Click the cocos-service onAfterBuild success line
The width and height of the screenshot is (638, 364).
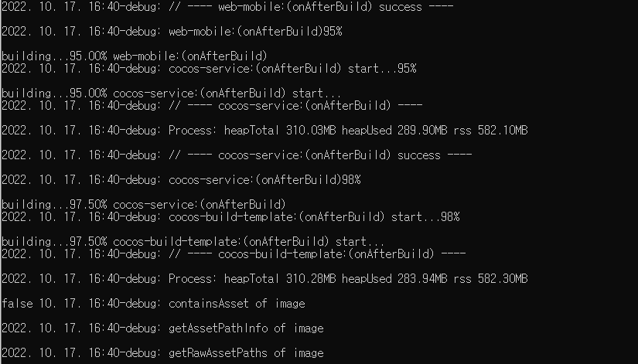pos(233,155)
